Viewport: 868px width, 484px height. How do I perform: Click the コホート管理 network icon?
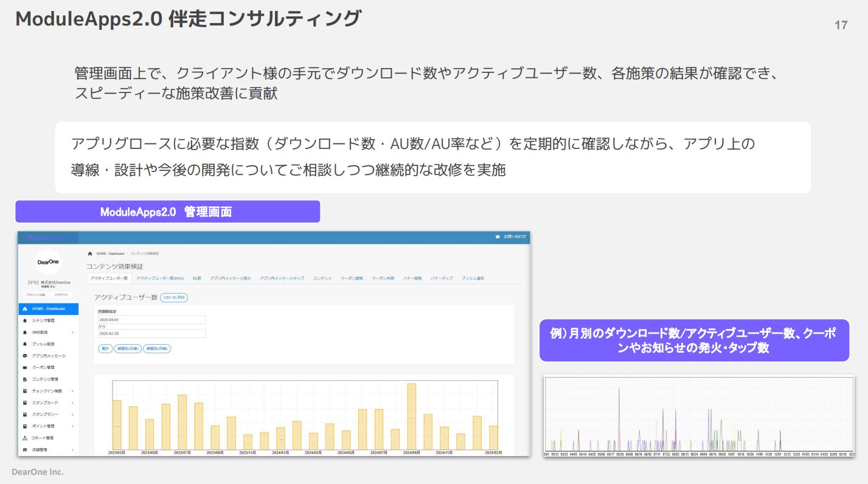pyautogui.click(x=25, y=437)
